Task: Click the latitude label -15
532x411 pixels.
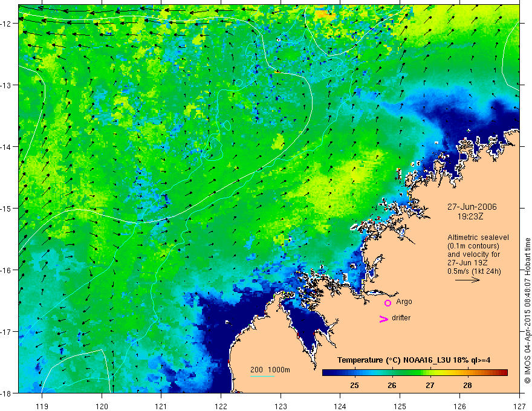Action: coord(7,208)
